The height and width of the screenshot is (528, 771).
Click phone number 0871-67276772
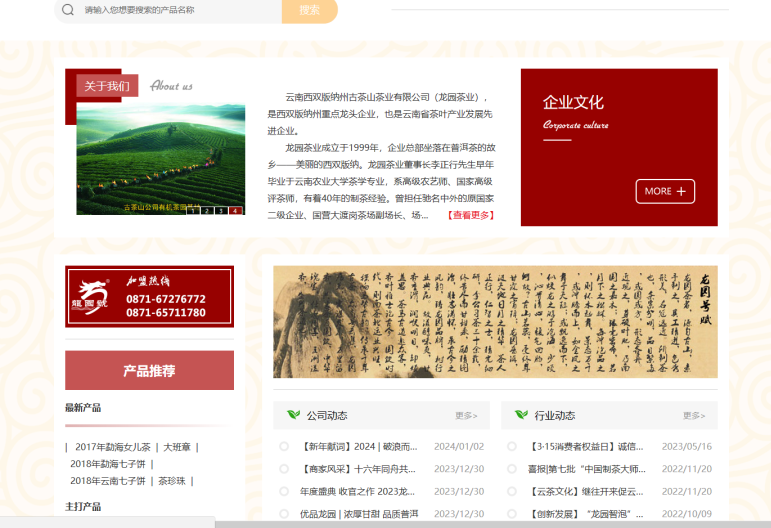click(x=166, y=299)
